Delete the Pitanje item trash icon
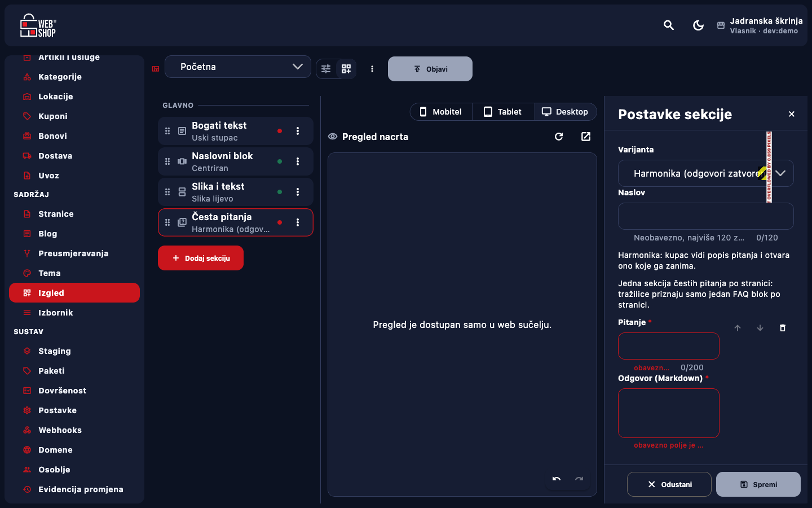Image resolution: width=812 pixels, height=508 pixels. point(783,328)
